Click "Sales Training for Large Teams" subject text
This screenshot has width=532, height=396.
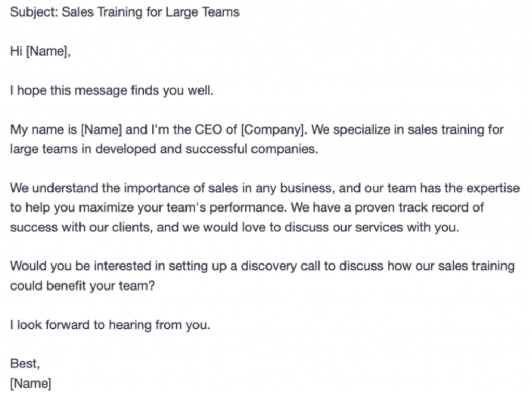coord(151,12)
